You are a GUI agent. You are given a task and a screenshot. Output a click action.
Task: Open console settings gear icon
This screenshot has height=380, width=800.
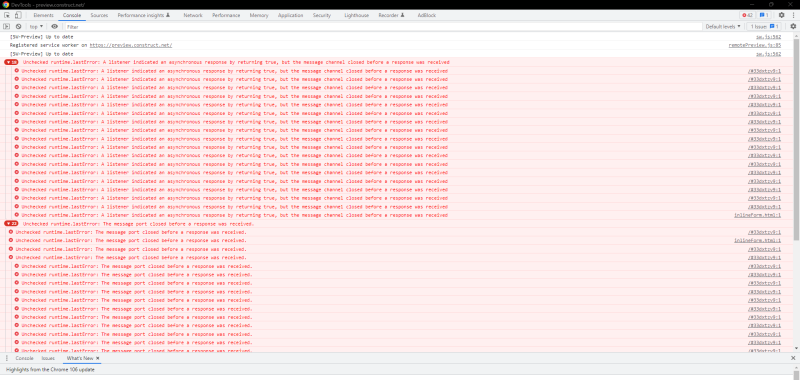point(793,27)
